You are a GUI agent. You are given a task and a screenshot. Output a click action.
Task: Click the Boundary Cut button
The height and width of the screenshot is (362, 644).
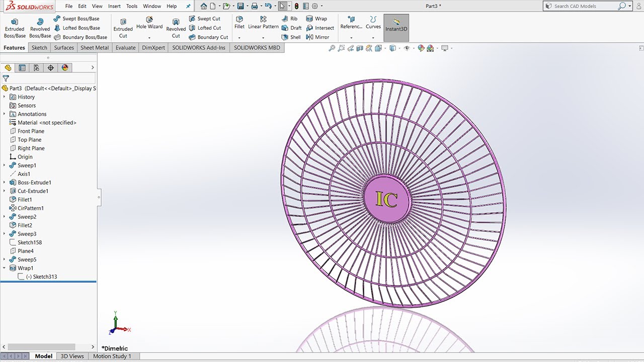pos(209,37)
